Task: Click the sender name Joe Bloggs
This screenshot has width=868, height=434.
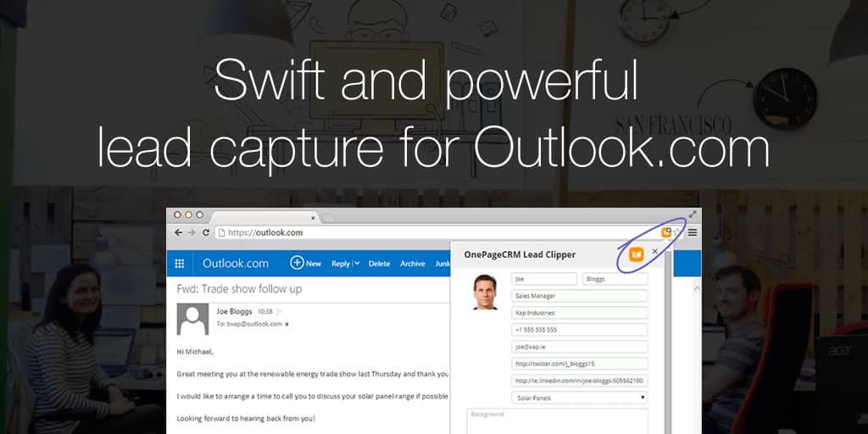Action: pos(234,312)
